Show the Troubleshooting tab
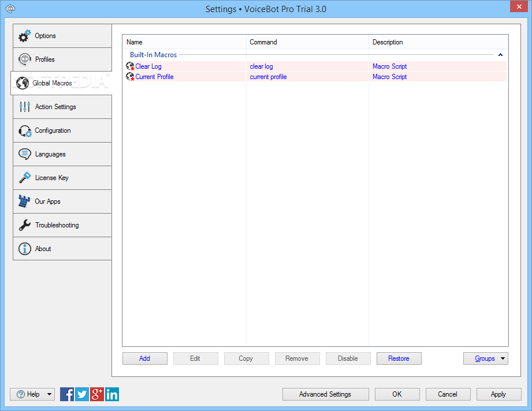 (x=62, y=225)
